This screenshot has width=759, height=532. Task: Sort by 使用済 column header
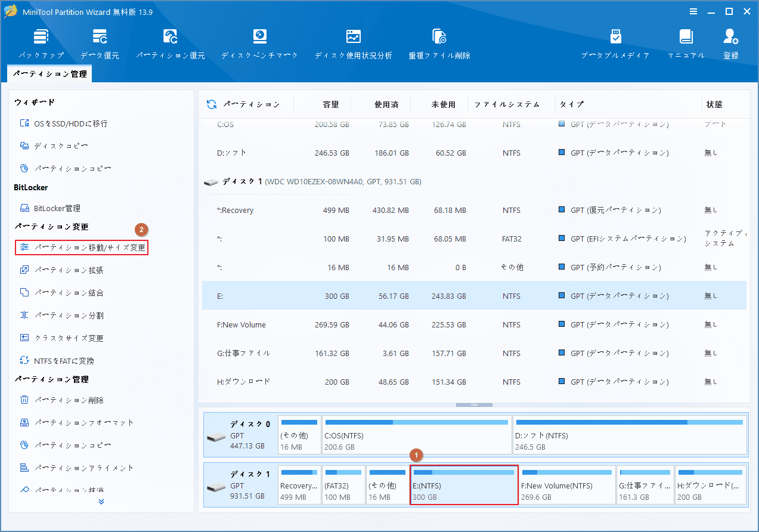[386, 104]
